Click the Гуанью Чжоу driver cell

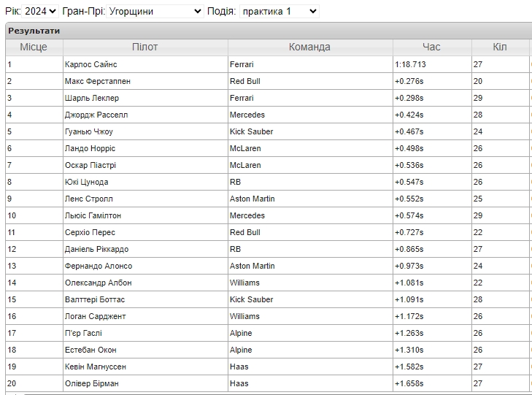145,131
